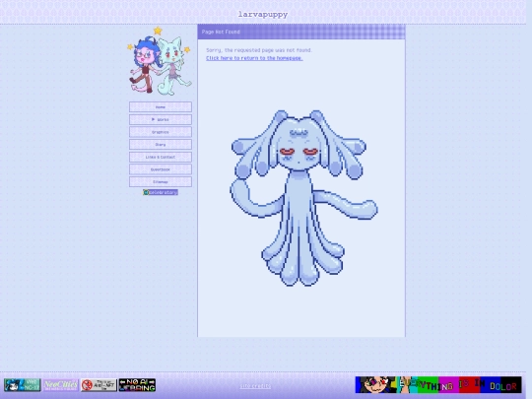View the Sitemap page

161,182
